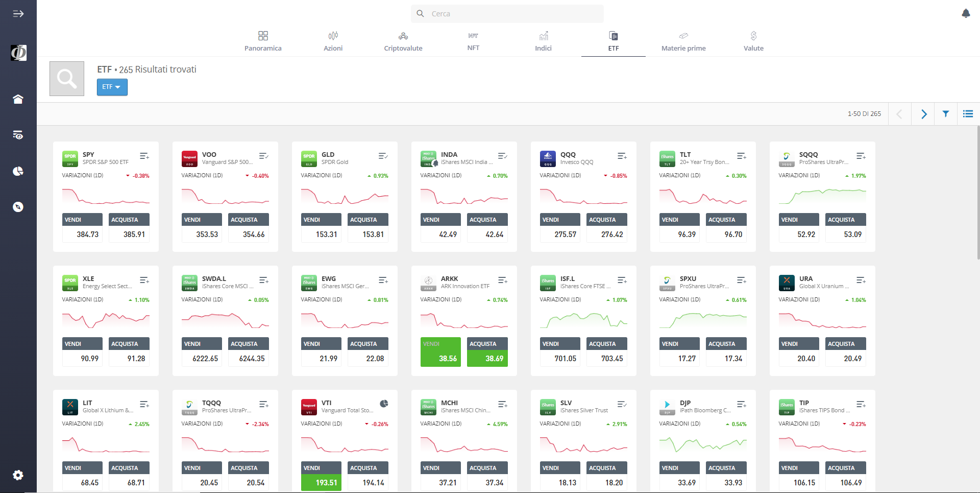Add QQQ to watchlist icon
The image size is (980, 493).
point(622,156)
